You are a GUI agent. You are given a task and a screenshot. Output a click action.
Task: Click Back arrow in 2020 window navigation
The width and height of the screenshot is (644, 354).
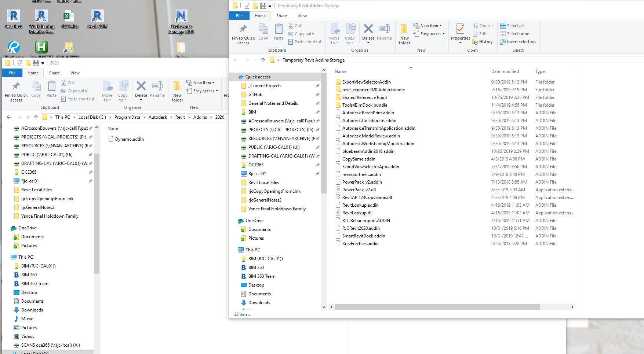coord(9,117)
